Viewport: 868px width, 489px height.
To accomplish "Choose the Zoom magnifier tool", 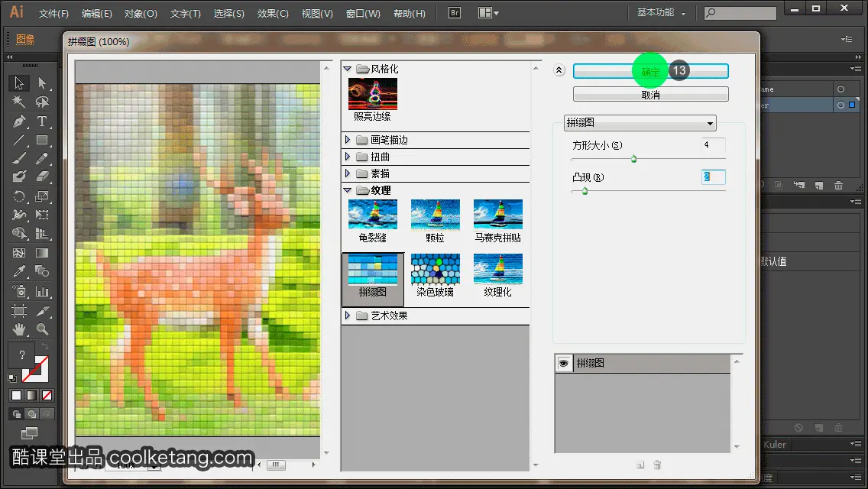I will (42, 329).
